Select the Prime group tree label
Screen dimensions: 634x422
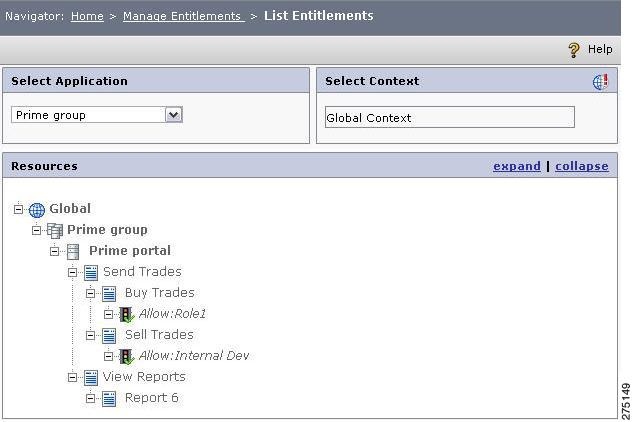107,230
